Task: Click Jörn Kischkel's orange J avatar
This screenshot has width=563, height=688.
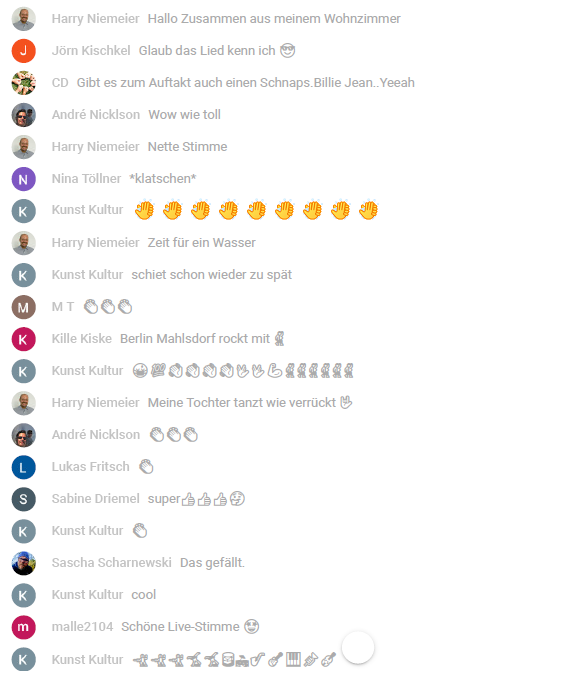Action: (x=23, y=51)
